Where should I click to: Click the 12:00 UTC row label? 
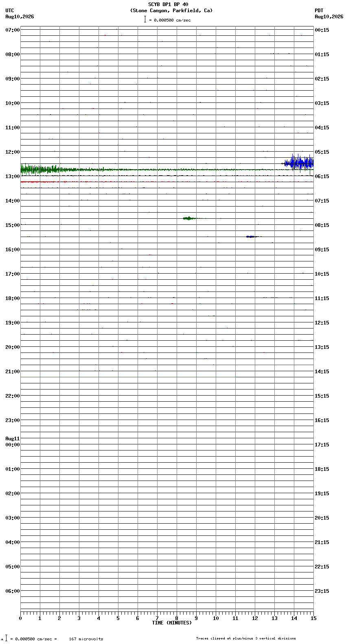13,152
